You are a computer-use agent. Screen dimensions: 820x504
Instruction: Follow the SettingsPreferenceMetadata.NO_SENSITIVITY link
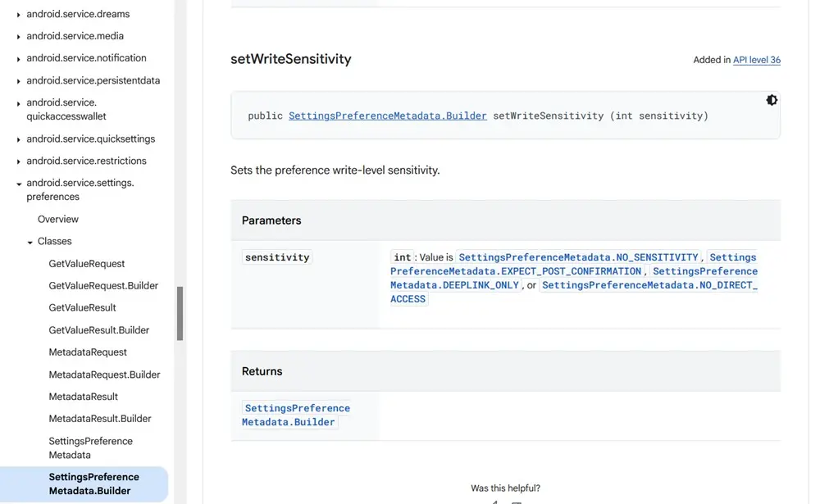click(x=578, y=257)
